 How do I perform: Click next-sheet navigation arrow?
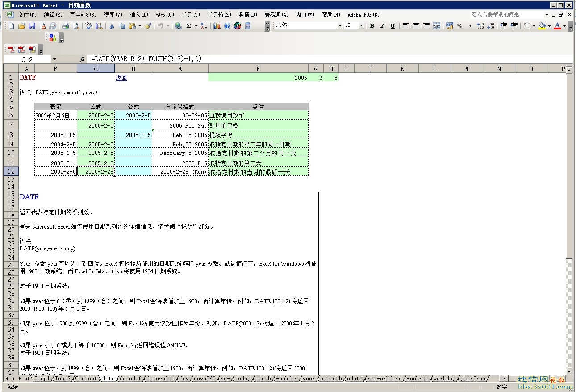tap(20, 379)
